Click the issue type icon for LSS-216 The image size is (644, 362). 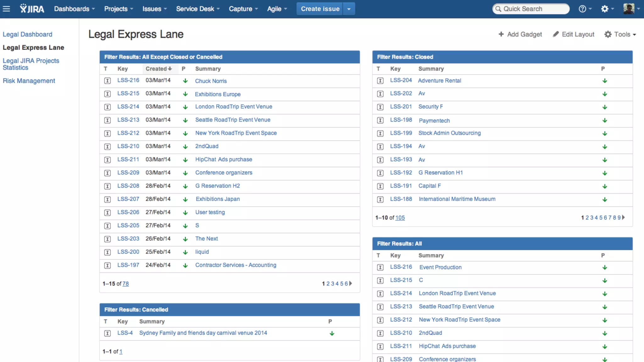pos(108,81)
